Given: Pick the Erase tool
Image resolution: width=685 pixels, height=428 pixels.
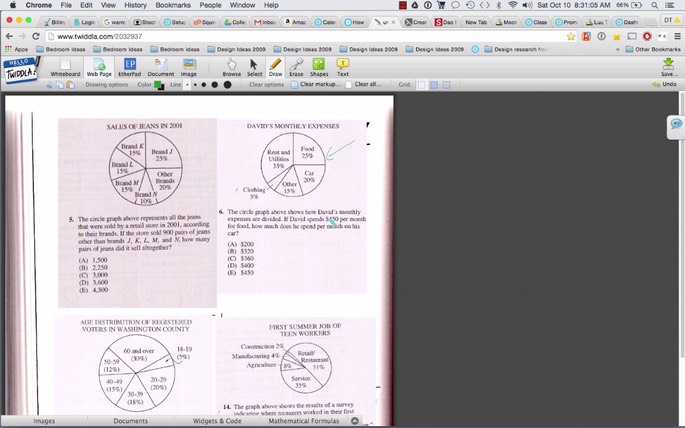Looking at the screenshot, I should 296,68.
